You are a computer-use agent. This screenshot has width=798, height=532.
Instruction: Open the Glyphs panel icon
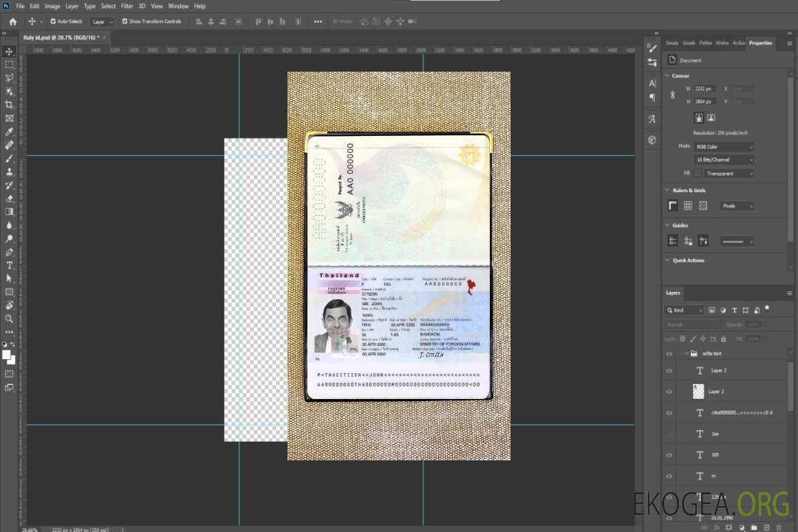coord(652,119)
